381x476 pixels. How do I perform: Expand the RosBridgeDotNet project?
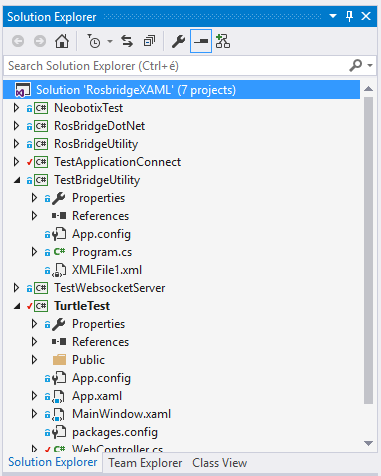(16, 126)
